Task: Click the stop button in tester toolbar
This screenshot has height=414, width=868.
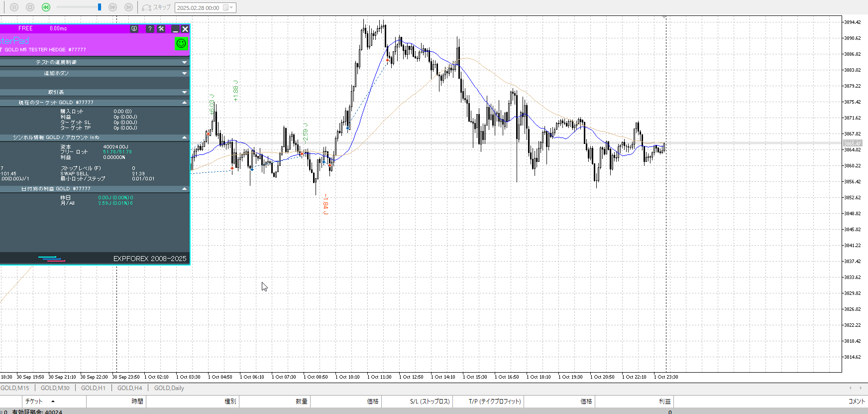Action: [x=30, y=7]
